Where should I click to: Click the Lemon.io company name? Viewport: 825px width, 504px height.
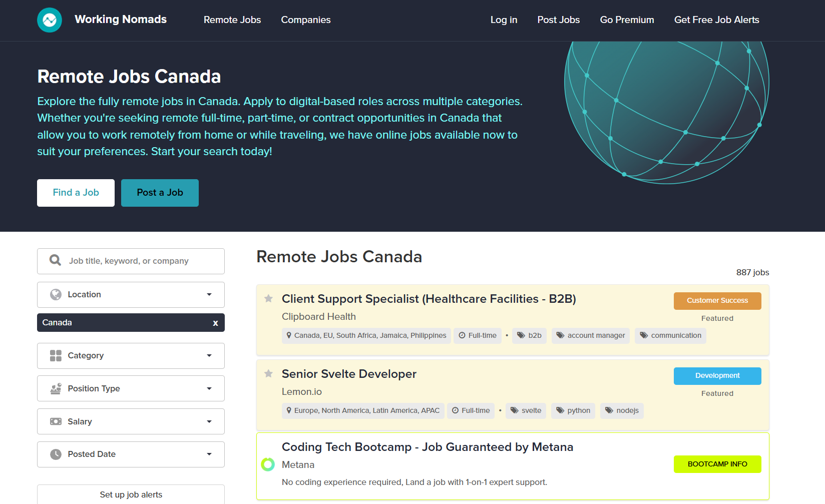[302, 392]
